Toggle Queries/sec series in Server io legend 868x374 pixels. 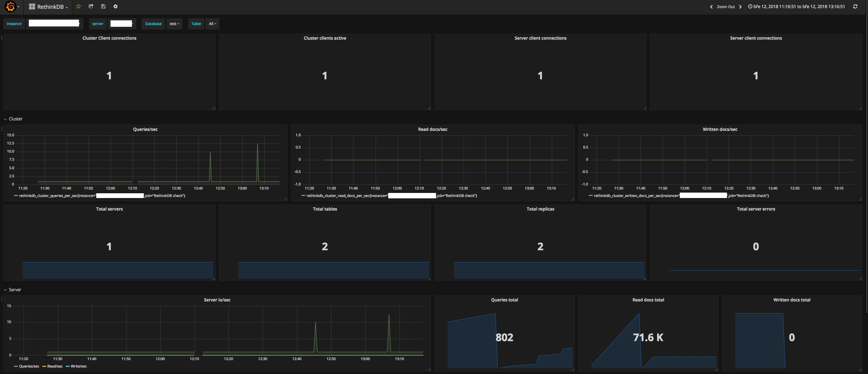pos(29,366)
